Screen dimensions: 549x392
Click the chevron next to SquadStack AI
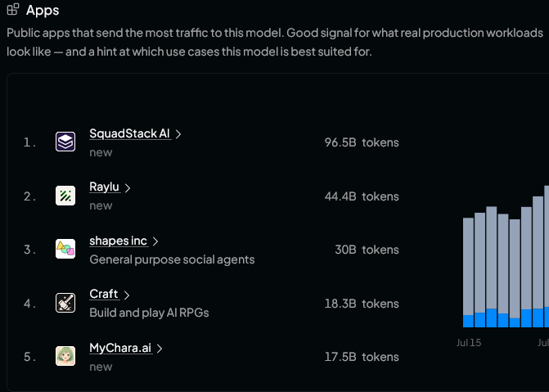click(178, 134)
